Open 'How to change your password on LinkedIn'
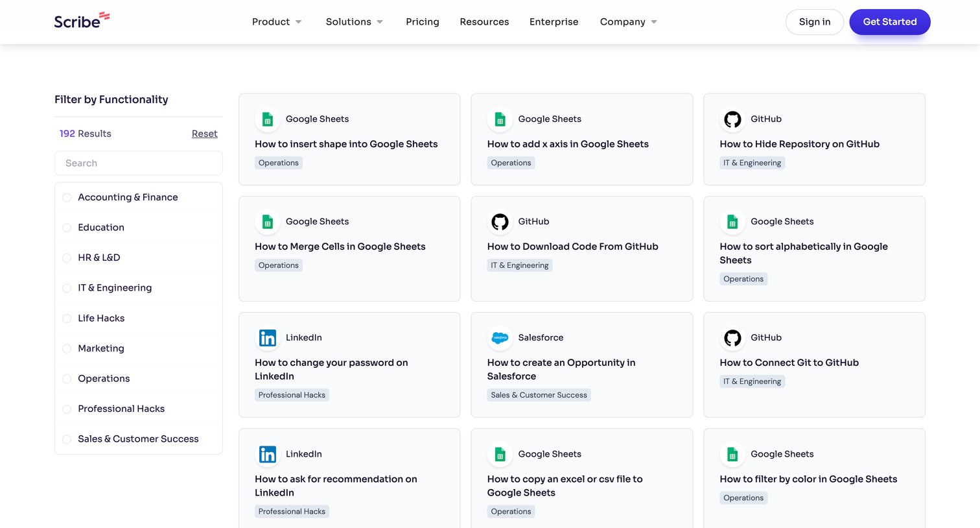This screenshot has width=980, height=528. [x=331, y=369]
